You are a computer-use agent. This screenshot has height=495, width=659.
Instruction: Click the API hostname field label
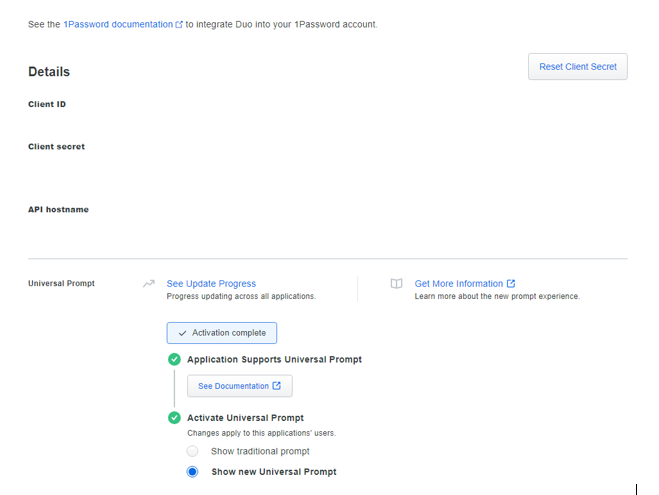(58, 210)
